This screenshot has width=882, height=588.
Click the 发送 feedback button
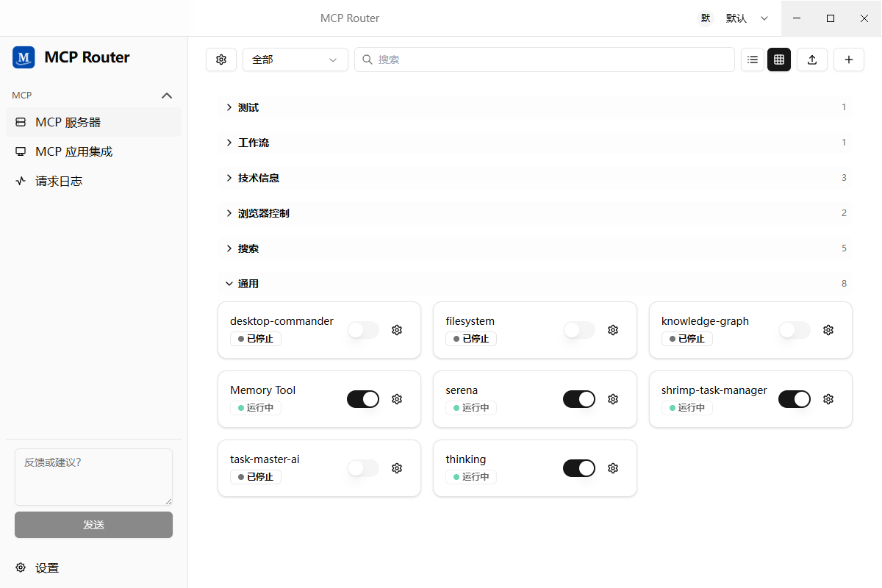(93, 525)
